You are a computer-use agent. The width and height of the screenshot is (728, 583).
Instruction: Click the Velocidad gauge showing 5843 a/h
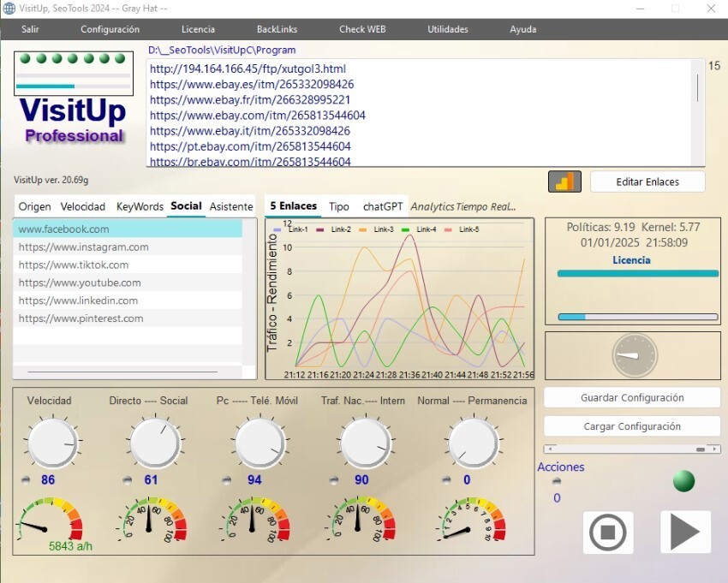coord(51,521)
